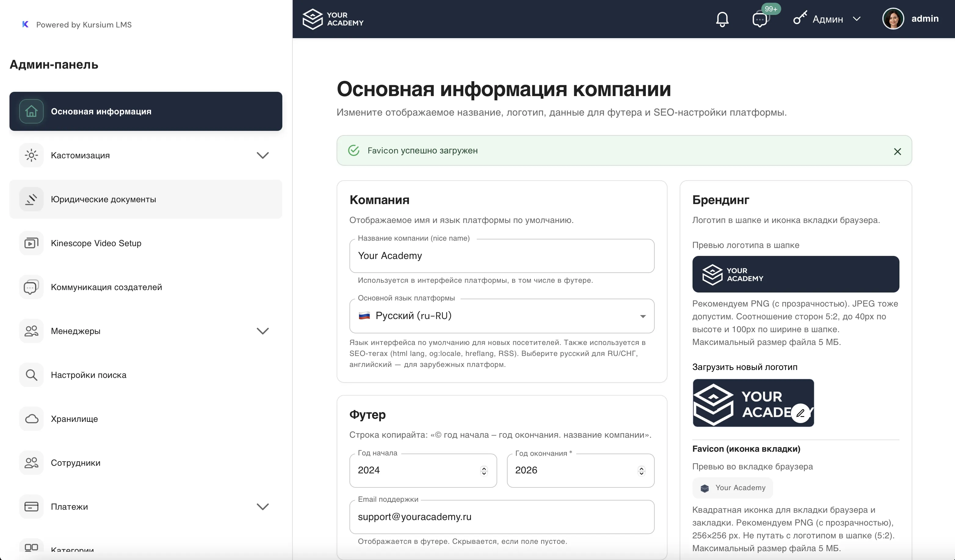The image size is (955, 560).
Task: Click the uploaded logo thumbnail
Action: 753,403
